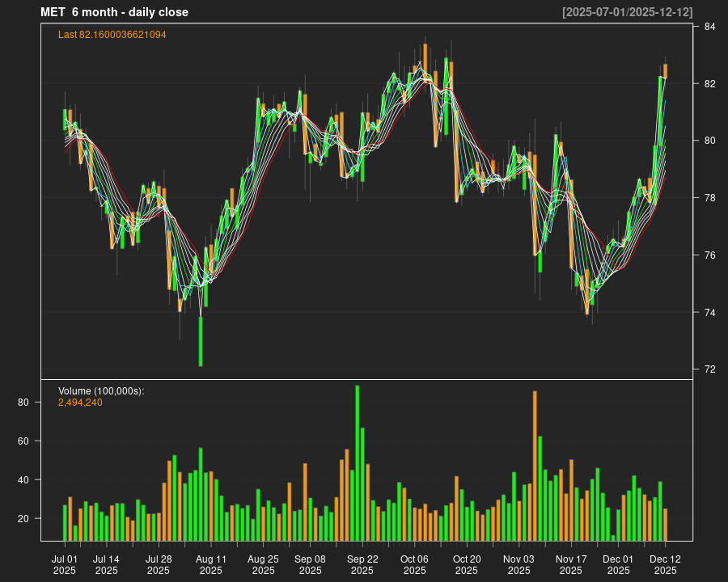Click the 20 volume axis label

coord(23,519)
